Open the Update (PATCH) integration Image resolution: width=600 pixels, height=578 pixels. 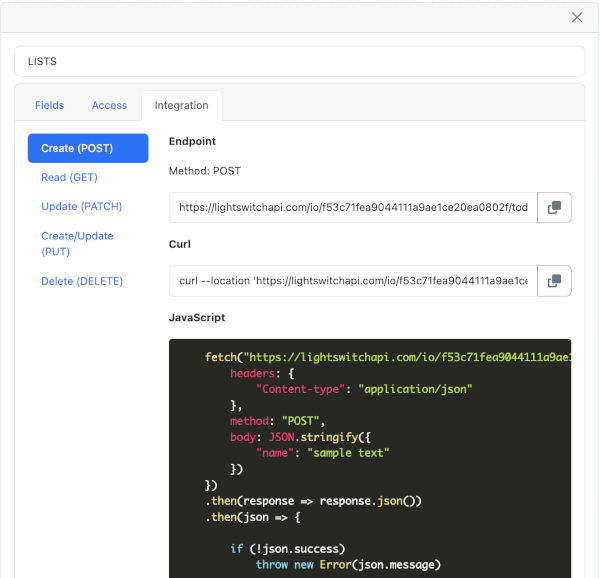[x=82, y=206]
